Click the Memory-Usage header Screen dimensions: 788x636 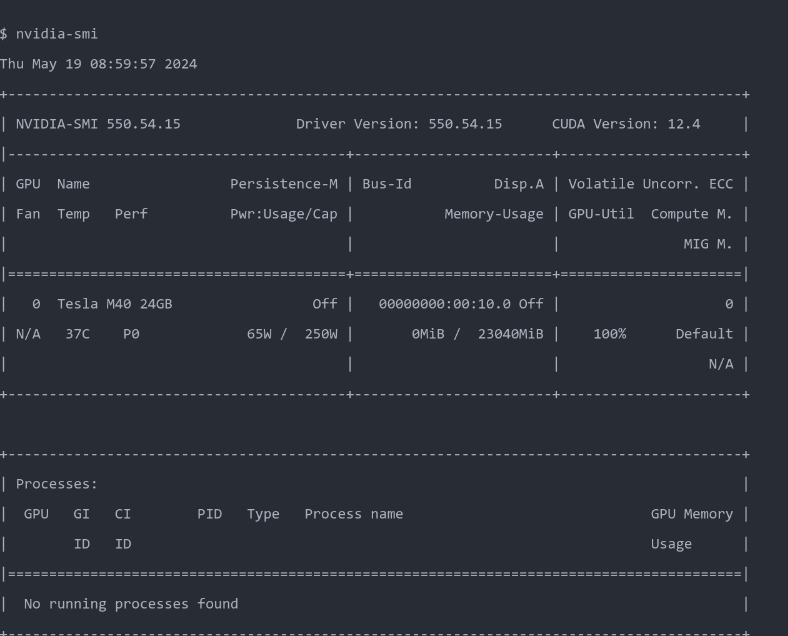click(494, 214)
